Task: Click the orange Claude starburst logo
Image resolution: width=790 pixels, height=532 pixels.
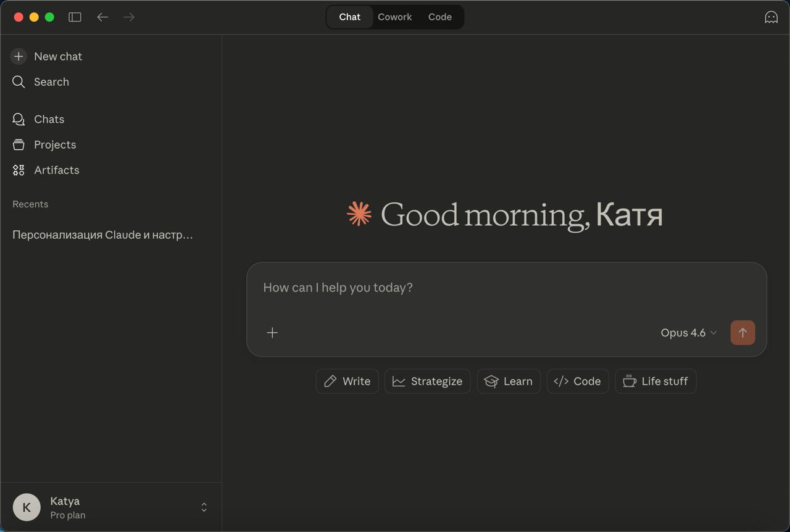Action: tap(359, 214)
